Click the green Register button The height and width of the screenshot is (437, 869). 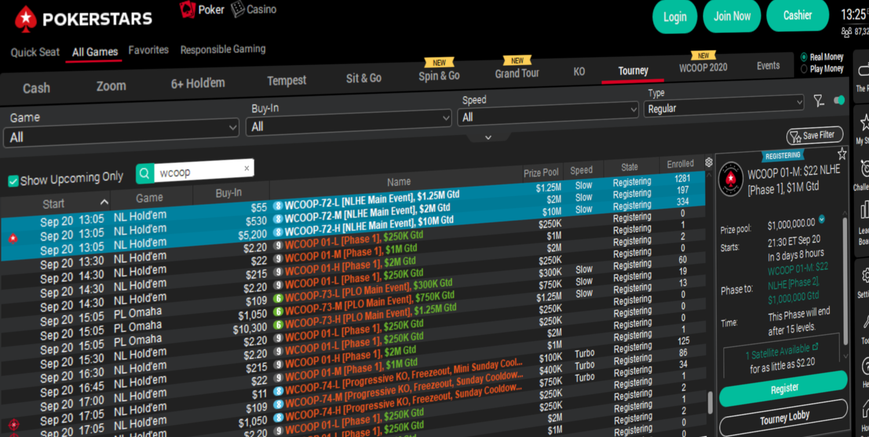(x=784, y=389)
